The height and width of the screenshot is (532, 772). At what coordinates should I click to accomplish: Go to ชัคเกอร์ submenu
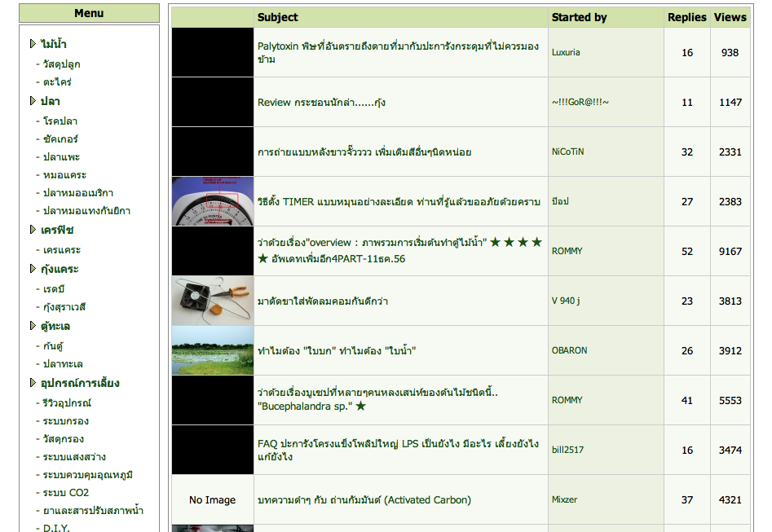(60, 138)
